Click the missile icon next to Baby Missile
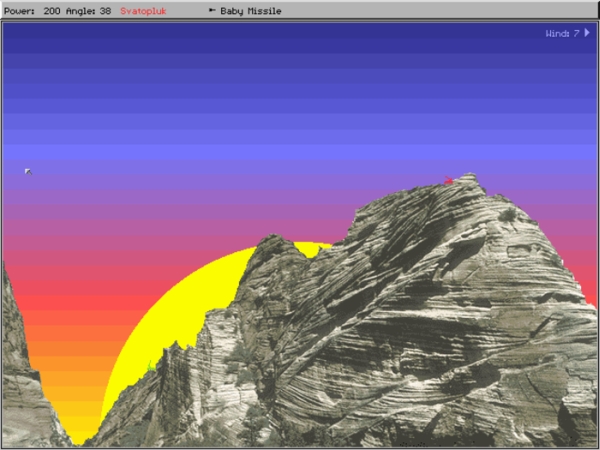 212,10
